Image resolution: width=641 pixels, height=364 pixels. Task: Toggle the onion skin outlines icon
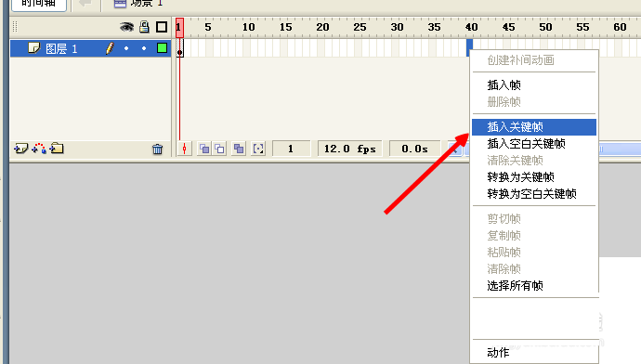[220, 149]
